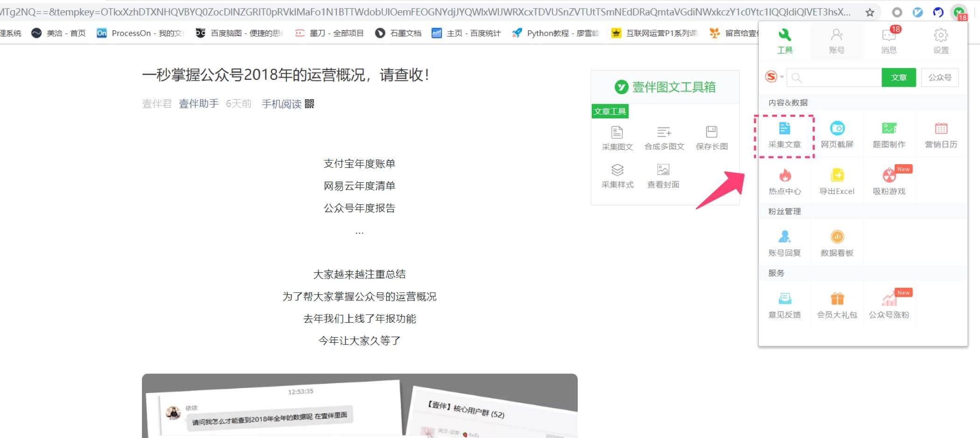Screen dimensions: 980x438
Task: Select 保存长图 in the article toolbox
Action: point(712,139)
